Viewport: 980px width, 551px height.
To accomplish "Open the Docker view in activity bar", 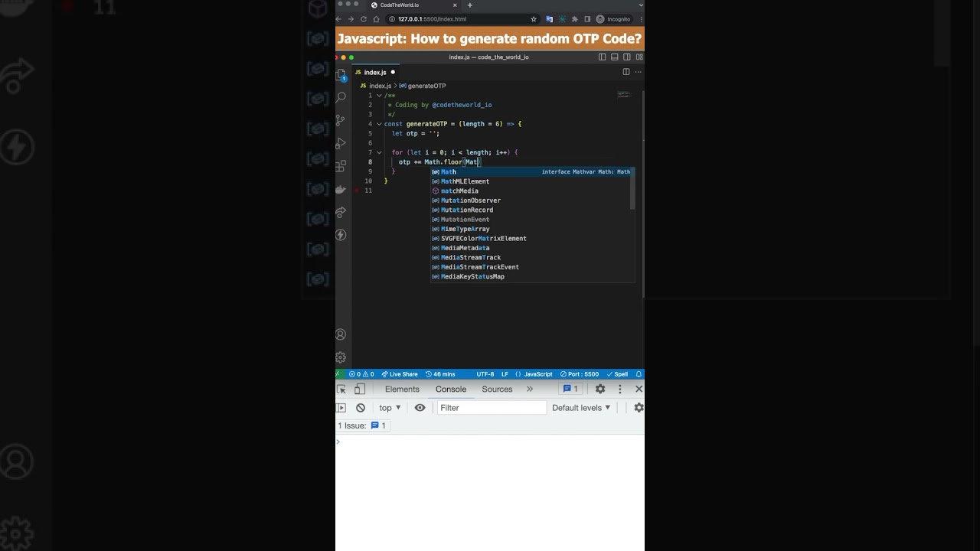I will pyautogui.click(x=341, y=189).
